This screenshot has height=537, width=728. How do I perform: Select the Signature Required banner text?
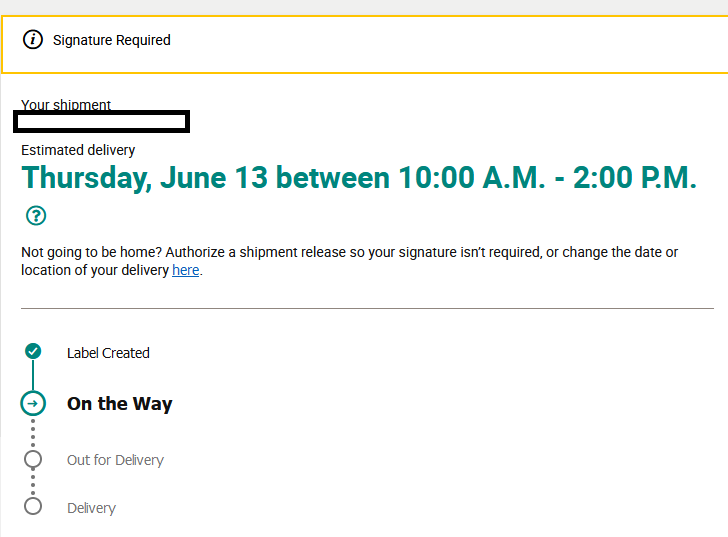point(112,41)
